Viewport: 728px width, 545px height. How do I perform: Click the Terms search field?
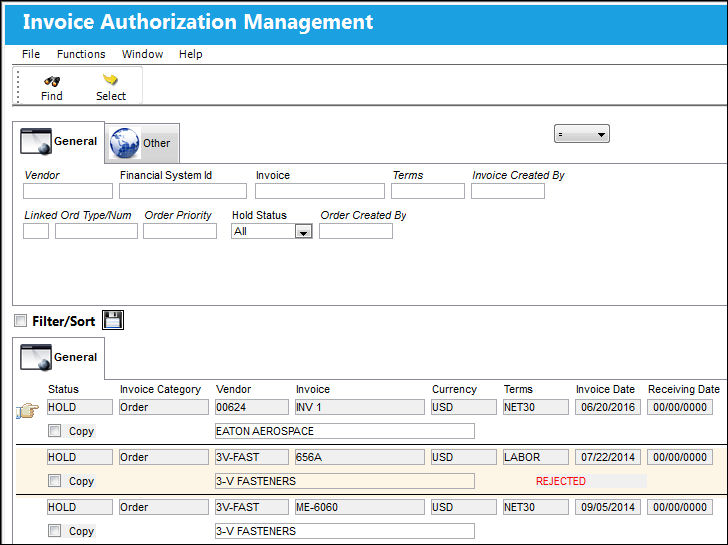click(428, 191)
